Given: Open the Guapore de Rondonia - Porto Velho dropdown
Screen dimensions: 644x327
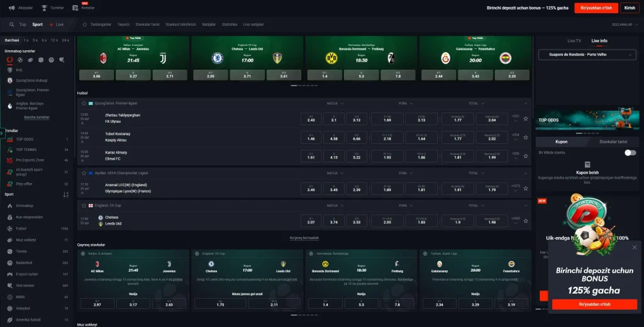Looking at the screenshot, I should (x=587, y=55).
